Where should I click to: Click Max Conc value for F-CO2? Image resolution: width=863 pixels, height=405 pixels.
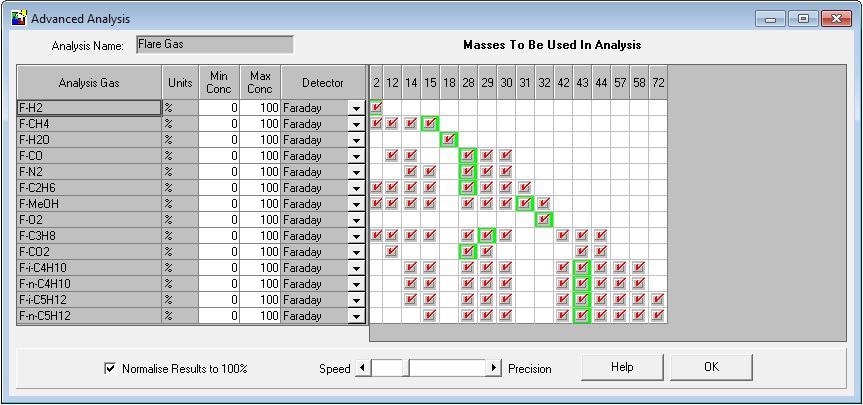(x=260, y=251)
